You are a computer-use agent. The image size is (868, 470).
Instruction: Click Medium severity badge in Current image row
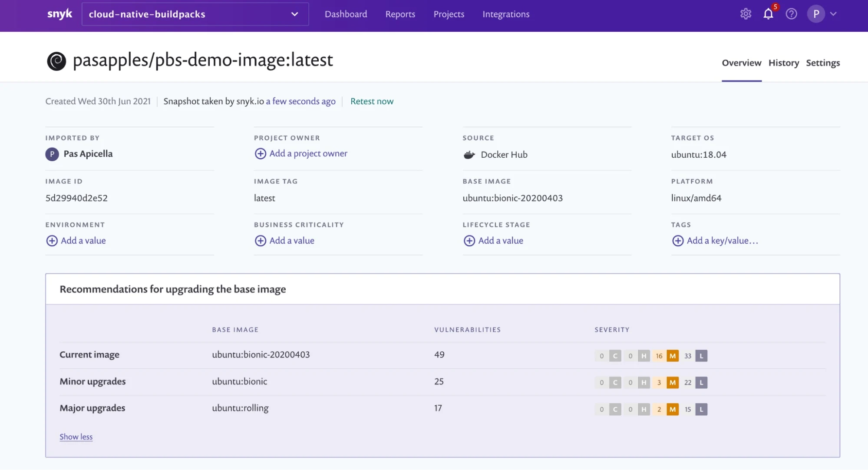point(672,356)
